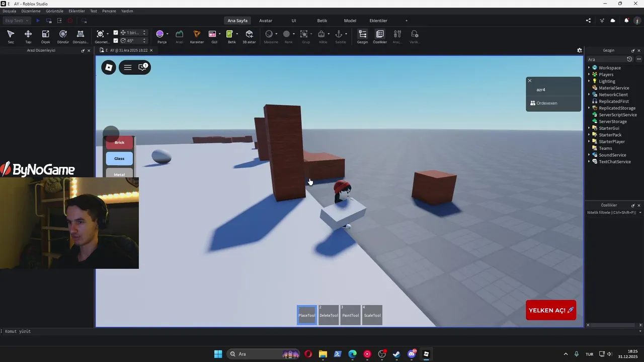Open Steam from the taskbar

[x=396, y=354]
